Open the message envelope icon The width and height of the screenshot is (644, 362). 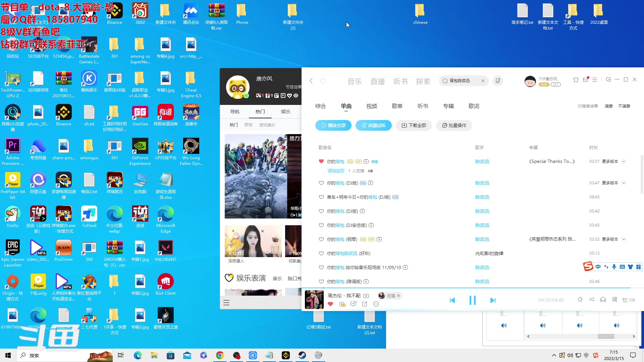pos(586,80)
